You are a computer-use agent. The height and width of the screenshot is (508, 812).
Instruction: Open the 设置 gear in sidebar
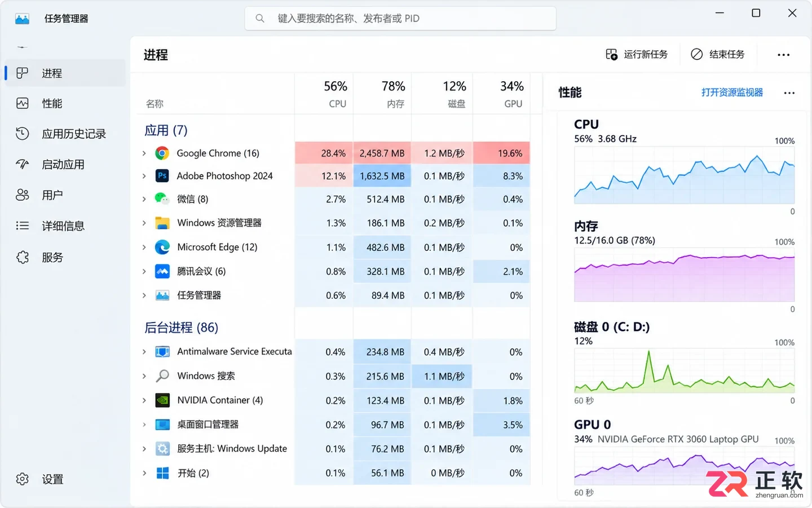[x=23, y=479]
